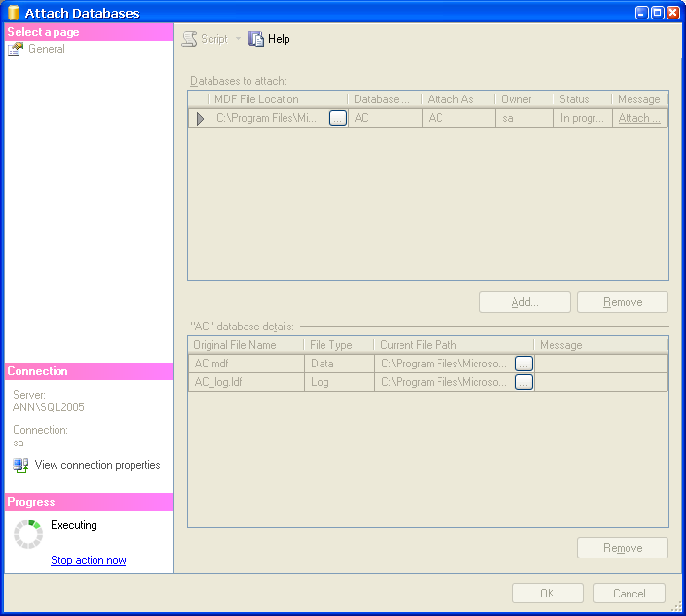This screenshot has width=686, height=616.
Task: Click the Script toolbar icon
Action: coord(190,39)
